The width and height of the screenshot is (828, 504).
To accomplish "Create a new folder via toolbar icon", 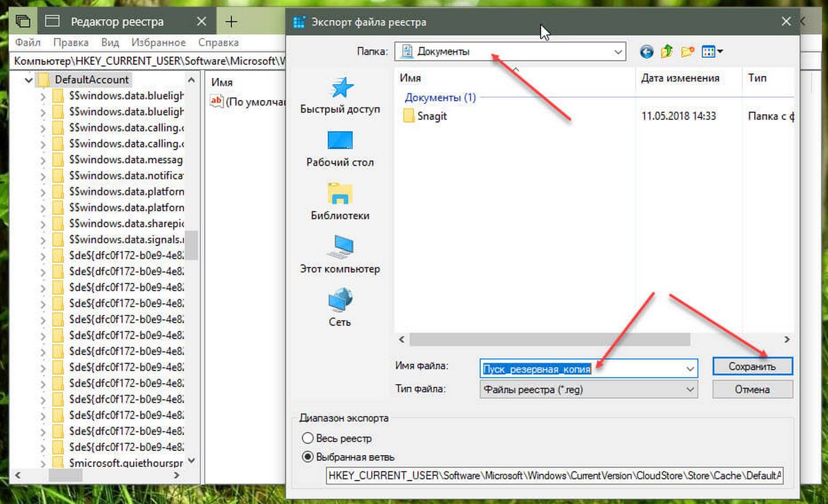I will click(x=687, y=51).
